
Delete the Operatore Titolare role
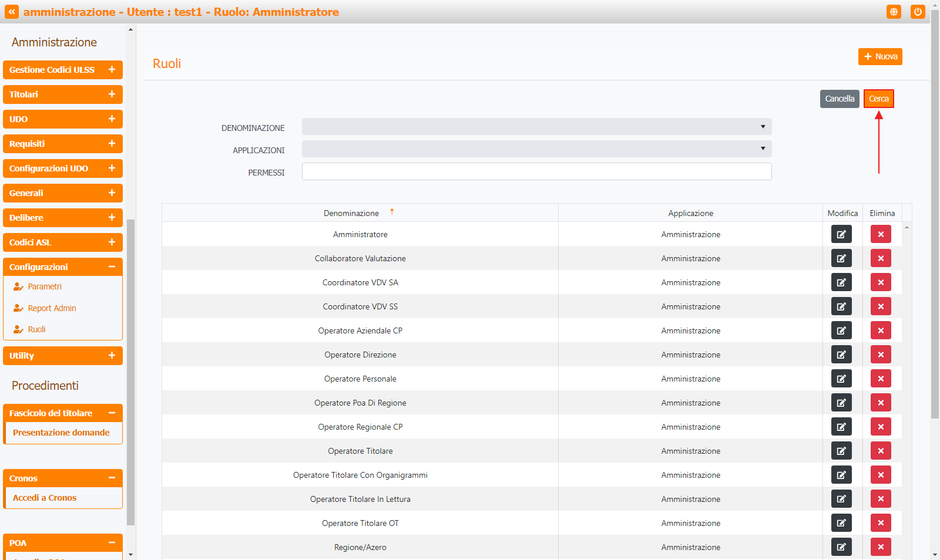tap(881, 451)
